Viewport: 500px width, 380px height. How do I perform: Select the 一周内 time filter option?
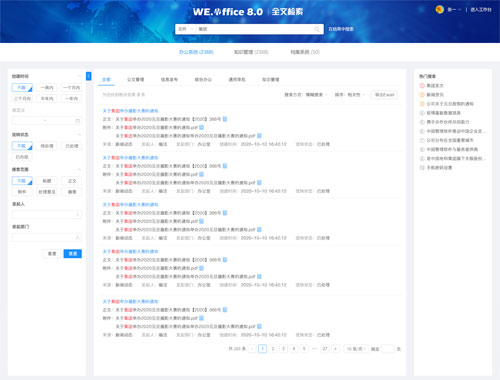pyautogui.click(x=47, y=88)
